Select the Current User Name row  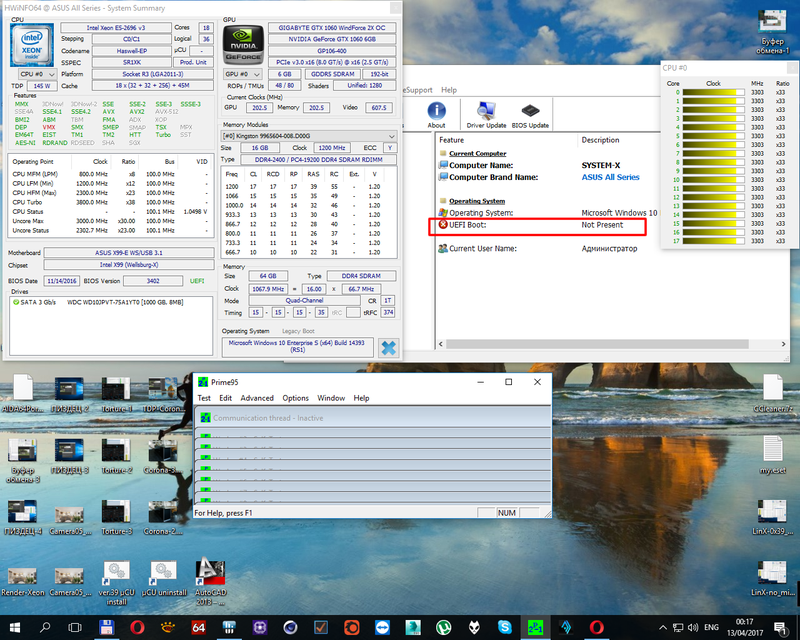click(x=538, y=249)
